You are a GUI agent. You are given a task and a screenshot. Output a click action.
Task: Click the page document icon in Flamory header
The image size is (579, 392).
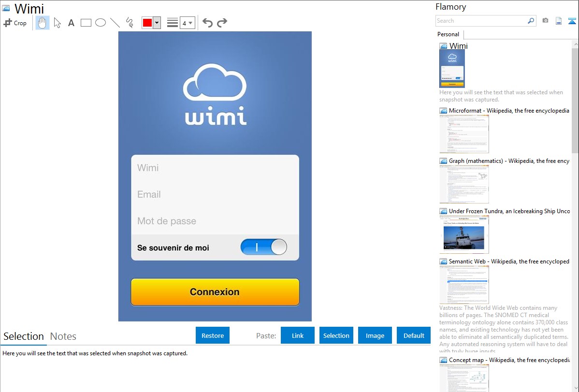point(559,21)
